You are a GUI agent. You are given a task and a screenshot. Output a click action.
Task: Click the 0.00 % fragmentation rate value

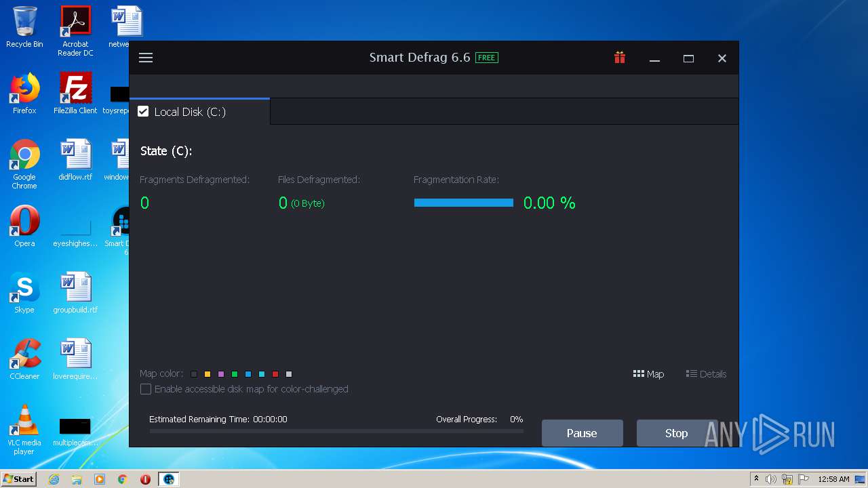point(549,203)
